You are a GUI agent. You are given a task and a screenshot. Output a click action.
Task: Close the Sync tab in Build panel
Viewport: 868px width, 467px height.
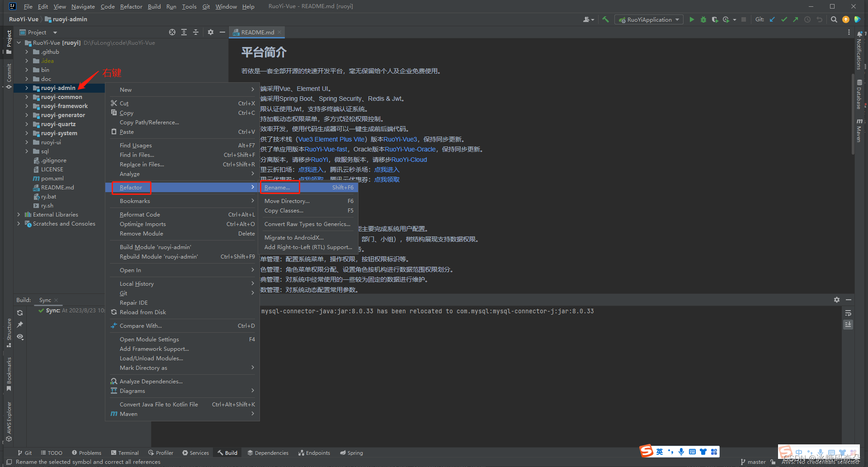click(x=56, y=300)
